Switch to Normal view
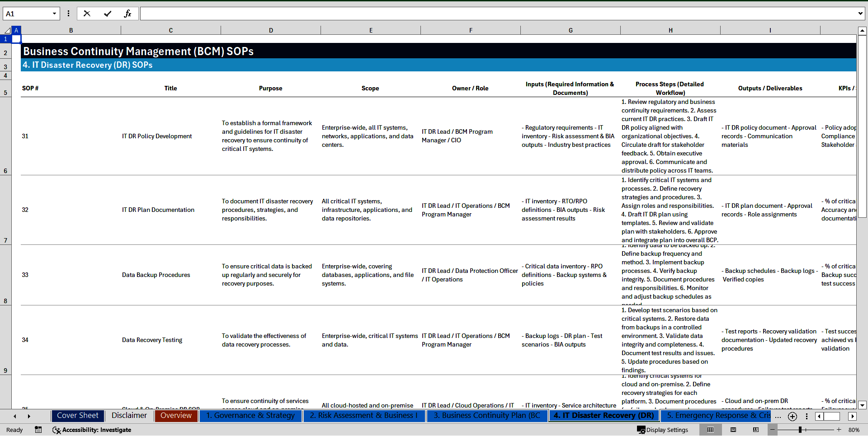The width and height of the screenshot is (868, 436). pos(711,430)
